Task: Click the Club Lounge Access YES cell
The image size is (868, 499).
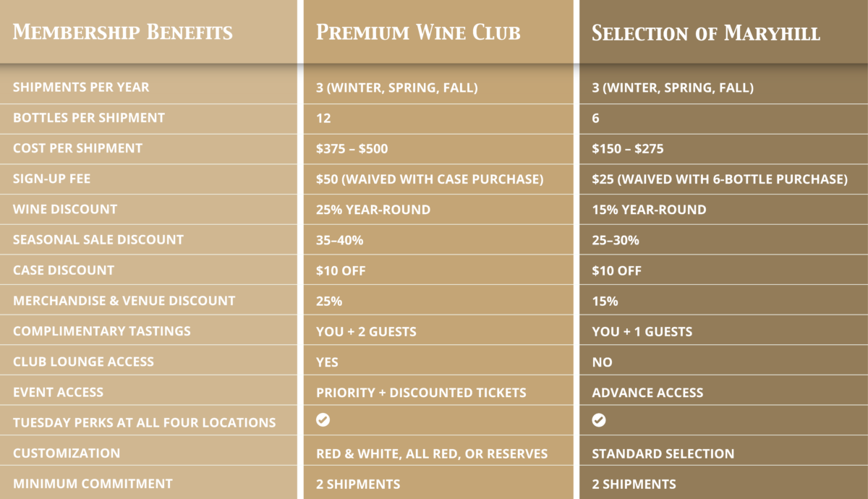Action: coord(327,362)
